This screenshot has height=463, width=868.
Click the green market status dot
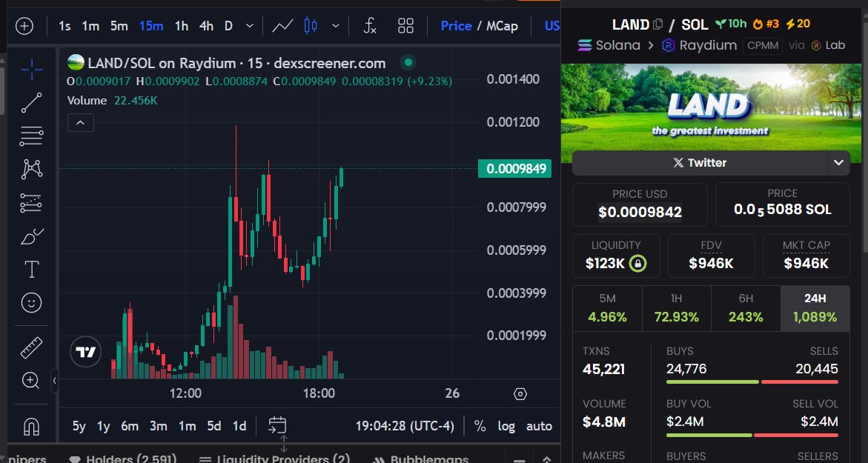(x=408, y=63)
